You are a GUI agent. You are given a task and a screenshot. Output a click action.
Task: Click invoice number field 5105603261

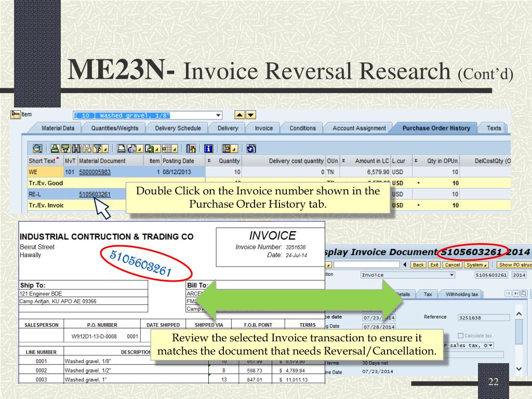[491, 275]
